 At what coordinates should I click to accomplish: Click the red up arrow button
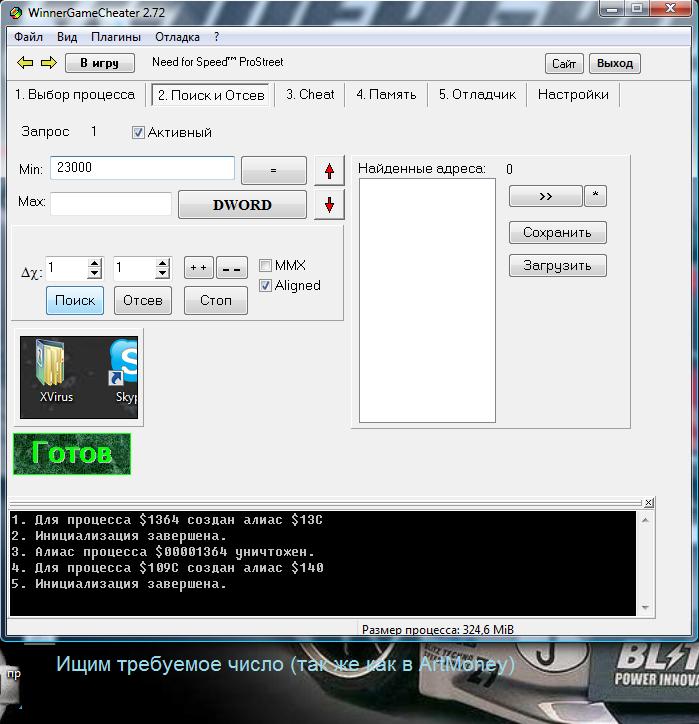click(x=329, y=171)
